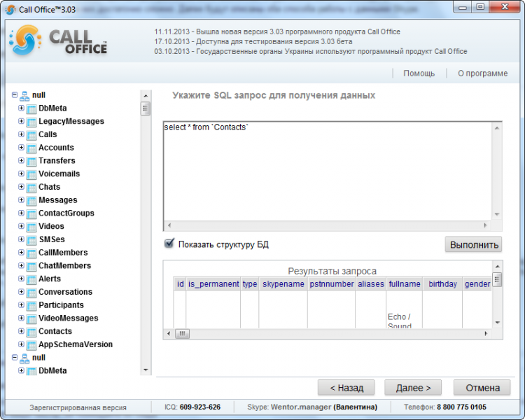The image size is (525, 420).
Task: Click the pstnnumber column header
Action: click(x=332, y=284)
